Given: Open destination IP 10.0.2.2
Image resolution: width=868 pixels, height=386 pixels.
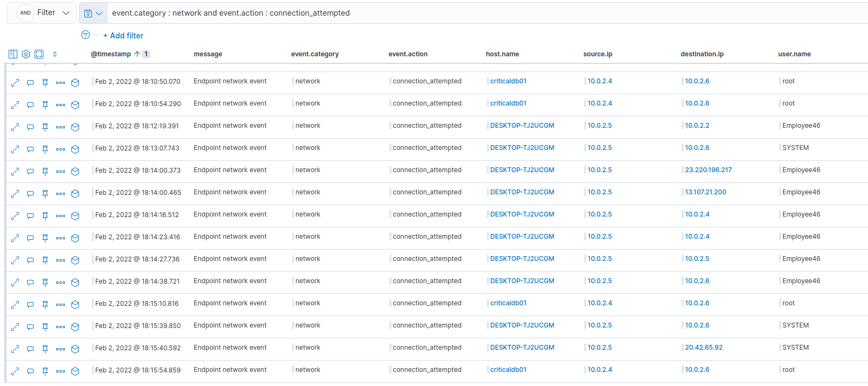Looking at the screenshot, I should pyautogui.click(x=697, y=126).
